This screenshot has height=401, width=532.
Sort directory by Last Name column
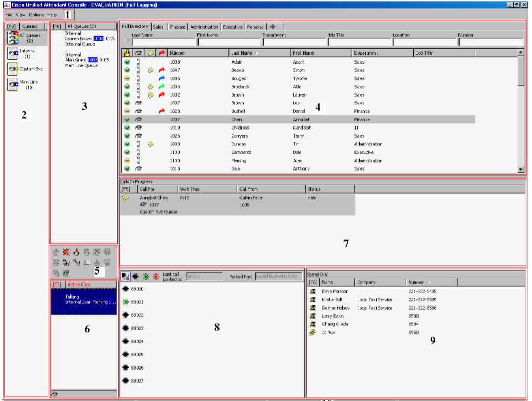[x=259, y=53]
